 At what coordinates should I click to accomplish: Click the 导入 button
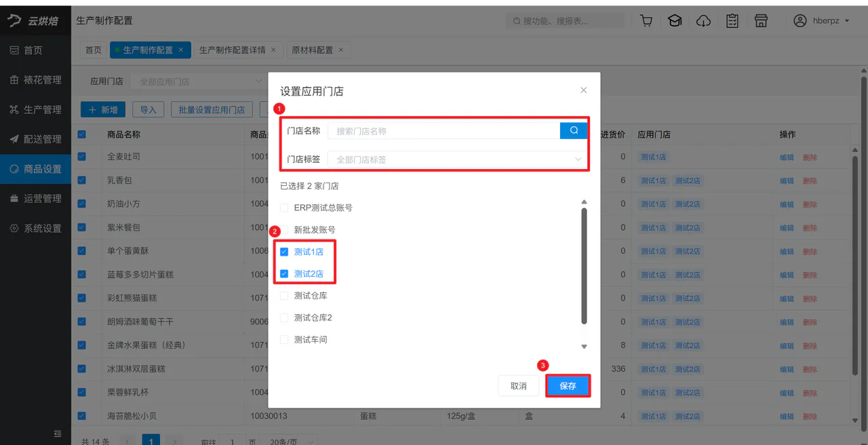148,110
